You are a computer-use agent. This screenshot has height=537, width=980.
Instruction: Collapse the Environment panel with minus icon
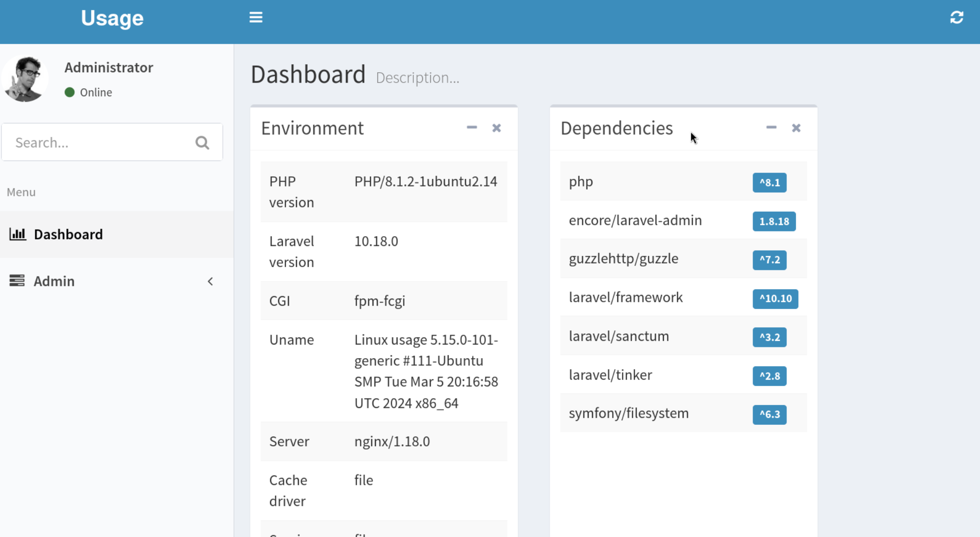pos(472,128)
